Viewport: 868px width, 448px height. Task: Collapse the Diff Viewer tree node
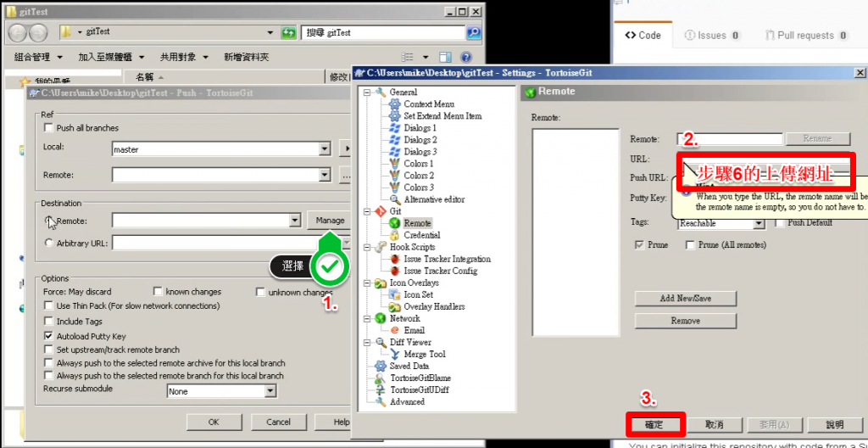pos(366,343)
